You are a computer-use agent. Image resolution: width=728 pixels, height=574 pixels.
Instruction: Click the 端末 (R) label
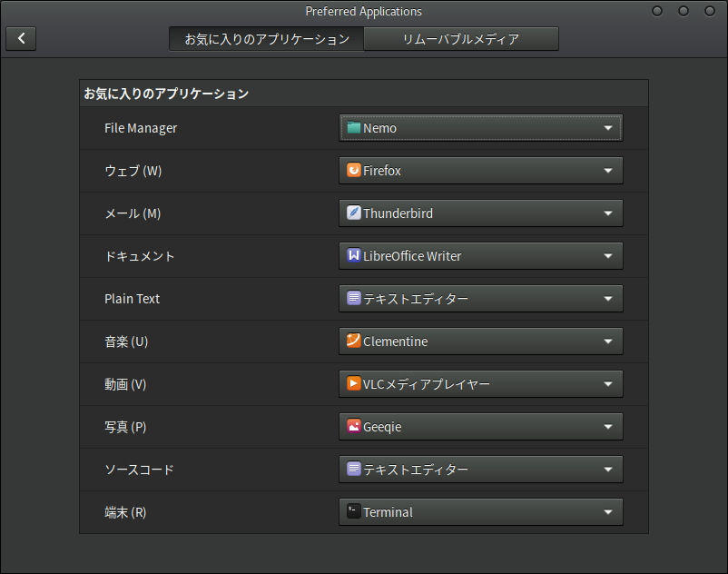pyautogui.click(x=125, y=513)
